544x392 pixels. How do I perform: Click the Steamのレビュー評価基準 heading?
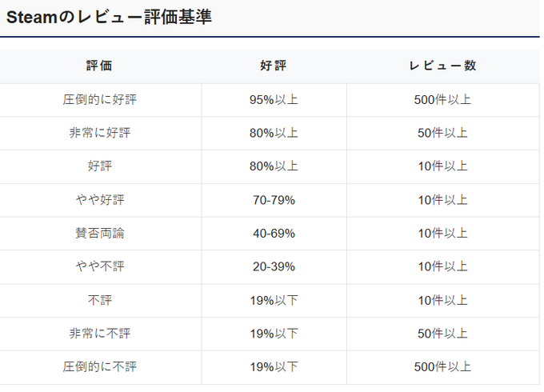(x=110, y=18)
